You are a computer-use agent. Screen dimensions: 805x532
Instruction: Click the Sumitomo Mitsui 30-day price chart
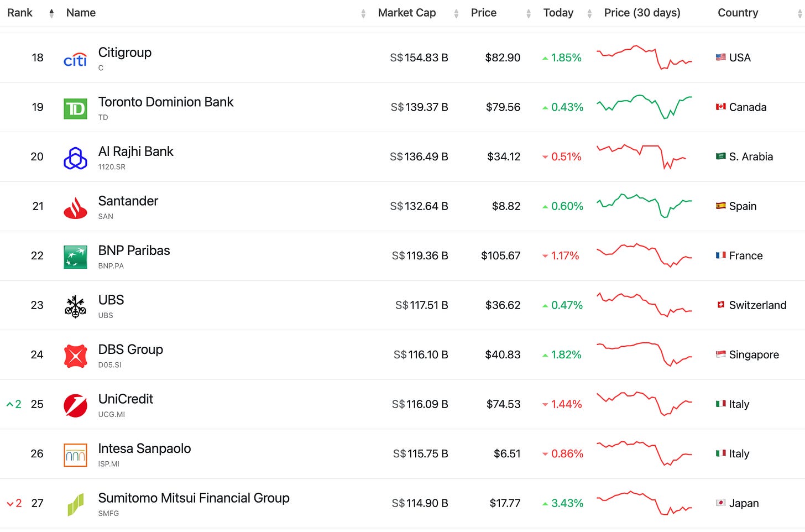(645, 503)
